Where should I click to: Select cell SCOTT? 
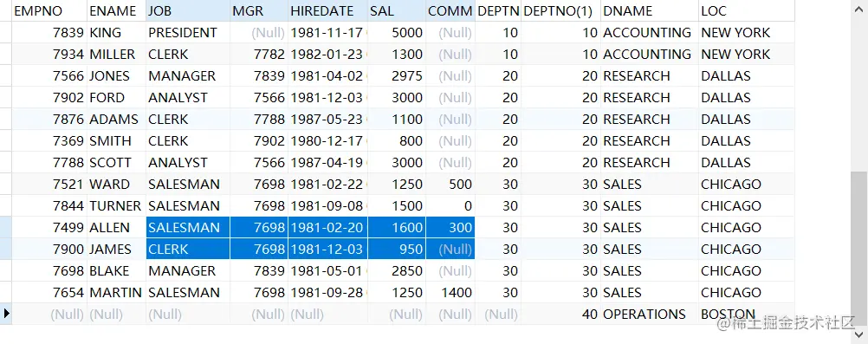coord(116,162)
